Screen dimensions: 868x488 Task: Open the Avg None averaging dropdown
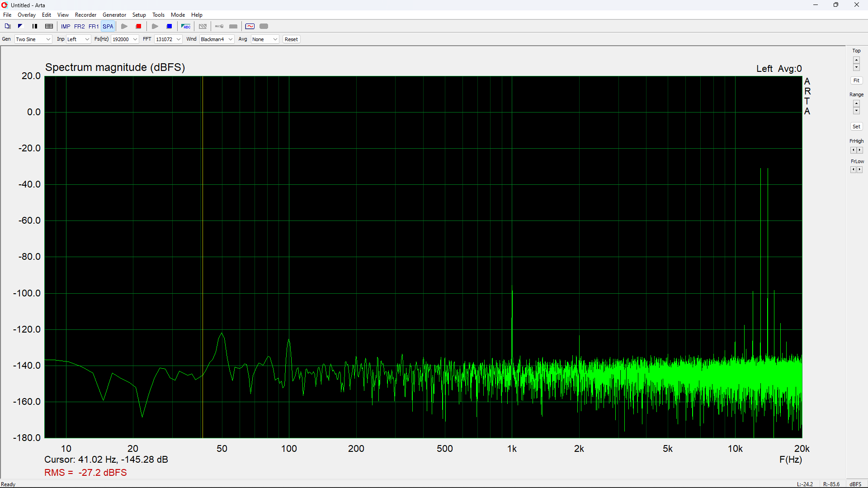tap(265, 39)
